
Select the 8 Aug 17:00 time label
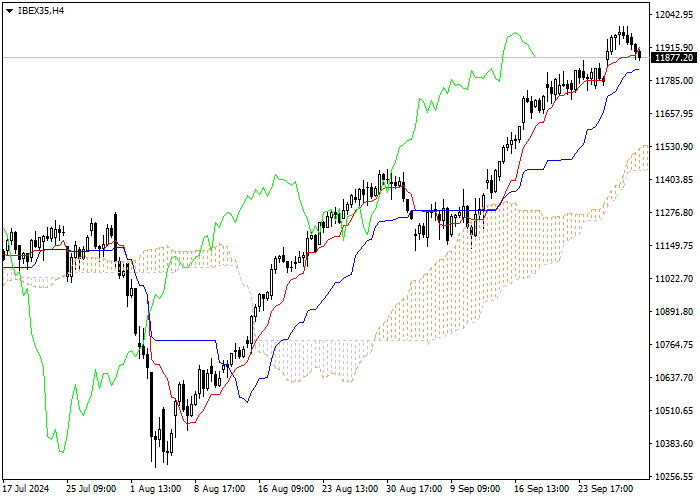(x=220, y=489)
